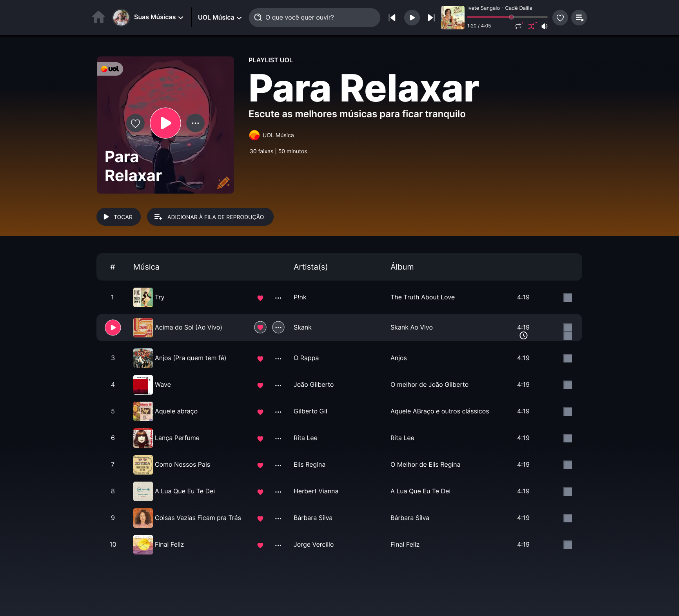Toggle shuffle mode in the player

[531, 26]
